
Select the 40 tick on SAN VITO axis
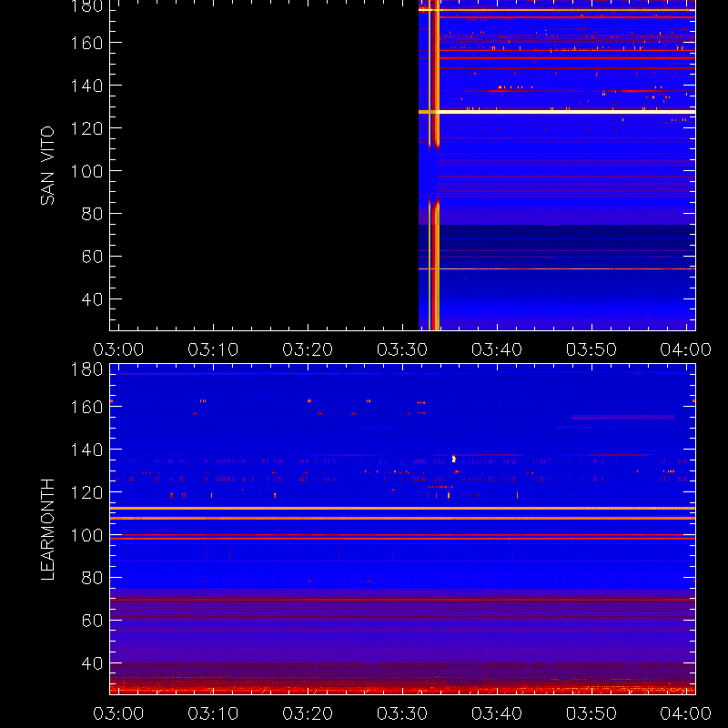coord(92,299)
